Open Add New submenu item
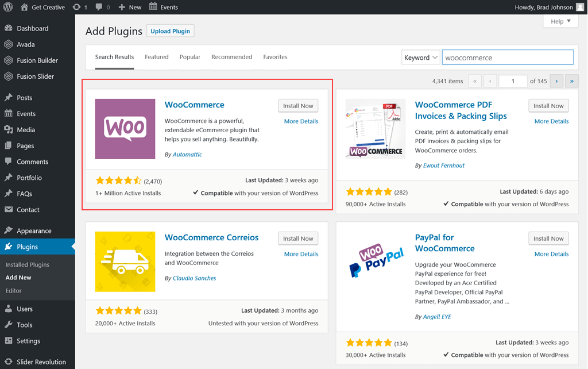The width and height of the screenshot is (588, 369). click(18, 278)
